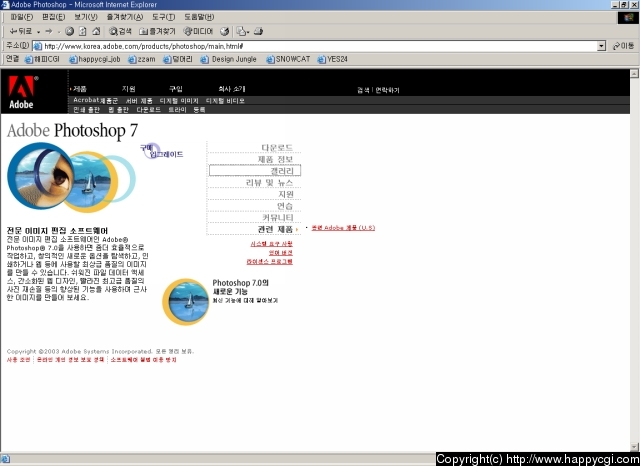Stop page loading with the Stop icon
Image resolution: width=640 pixels, height=466 pixels.
pos(69,31)
